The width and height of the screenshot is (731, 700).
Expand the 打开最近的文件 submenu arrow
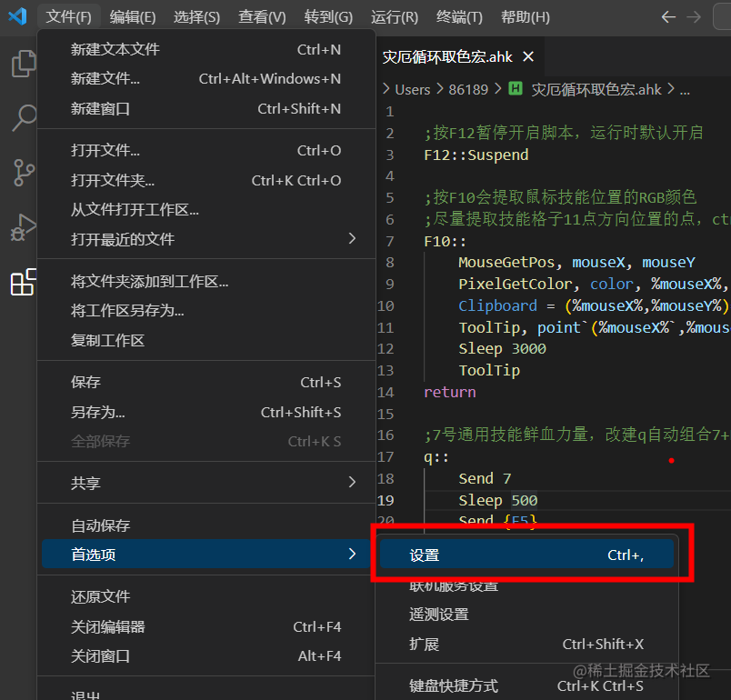352,239
